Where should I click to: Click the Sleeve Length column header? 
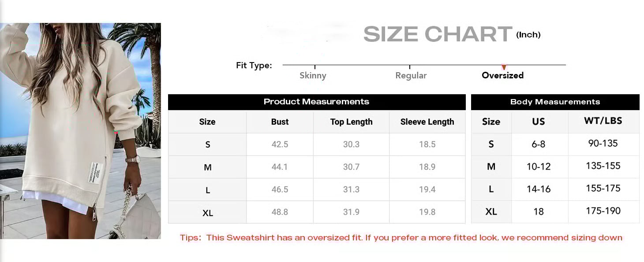click(x=427, y=122)
